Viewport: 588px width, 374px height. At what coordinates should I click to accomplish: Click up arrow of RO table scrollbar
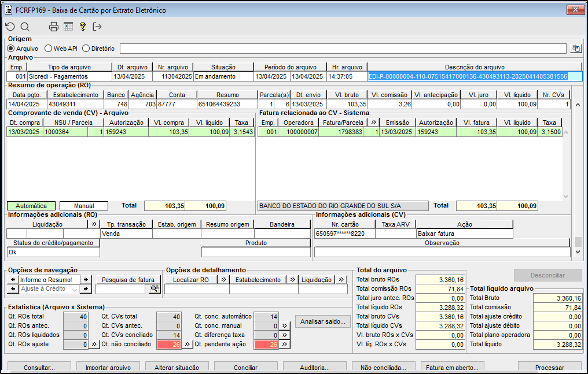point(578,105)
